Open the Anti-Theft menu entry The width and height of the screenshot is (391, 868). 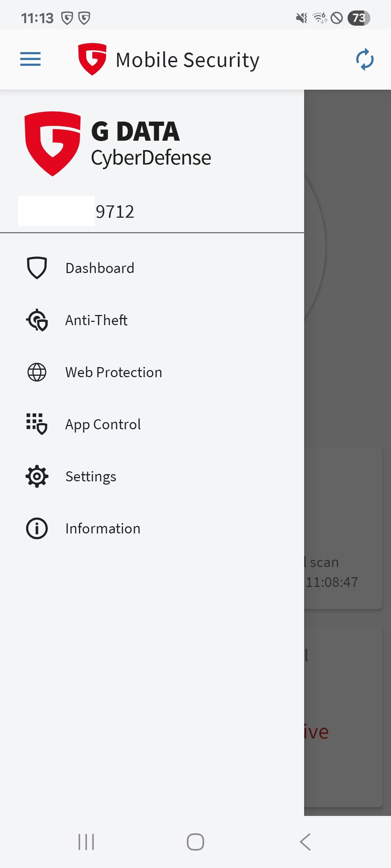pyautogui.click(x=96, y=320)
